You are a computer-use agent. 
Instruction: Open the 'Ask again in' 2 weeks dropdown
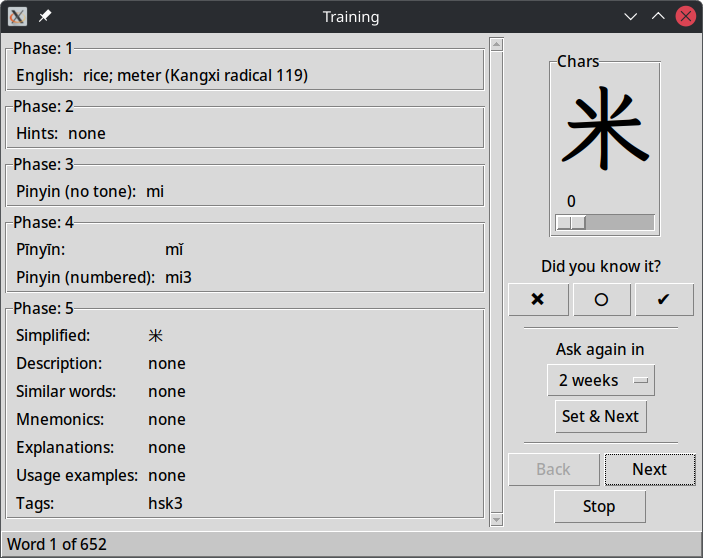coord(601,380)
